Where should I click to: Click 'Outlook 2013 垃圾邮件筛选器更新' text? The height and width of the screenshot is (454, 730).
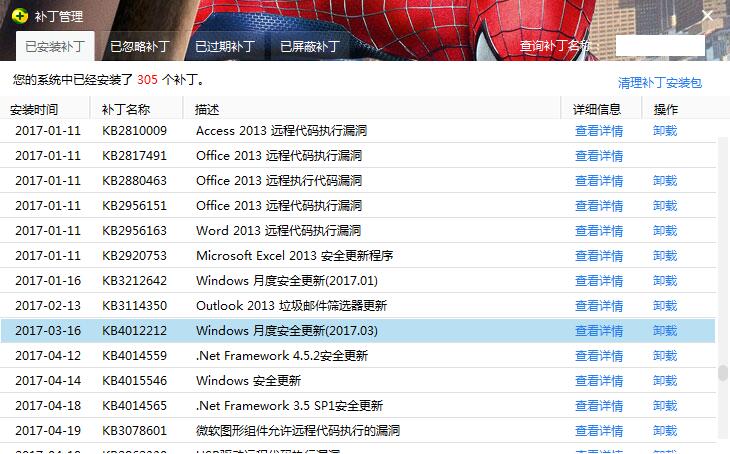point(291,305)
